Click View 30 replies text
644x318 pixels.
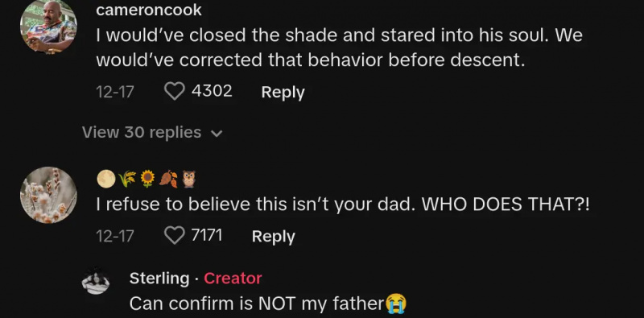coord(142,132)
